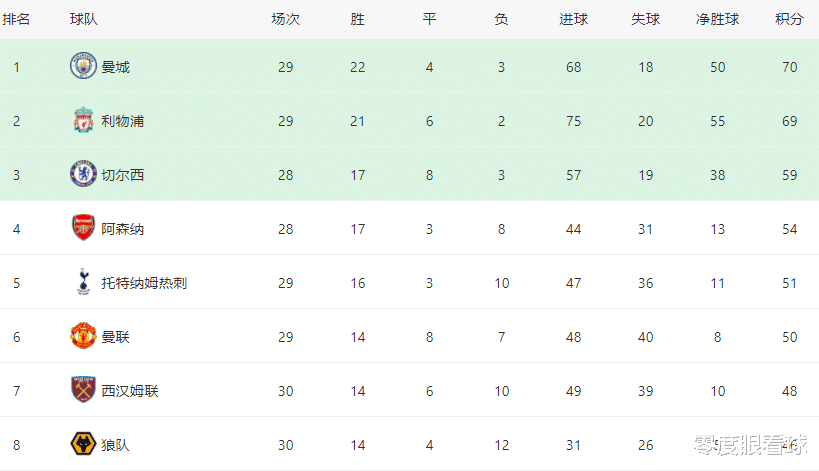
Task: Select the 西汉姆联 team name
Action: pyautogui.click(x=130, y=391)
